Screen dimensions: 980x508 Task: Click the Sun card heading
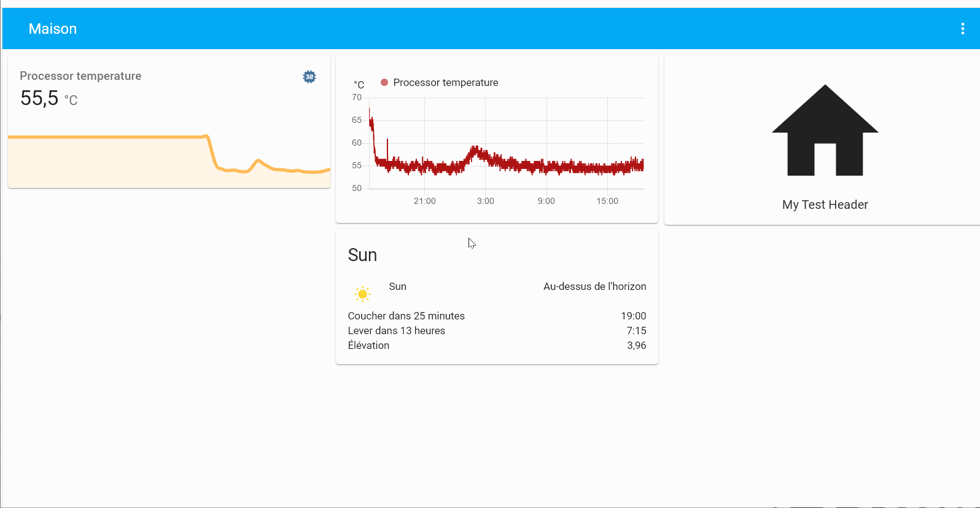(362, 255)
